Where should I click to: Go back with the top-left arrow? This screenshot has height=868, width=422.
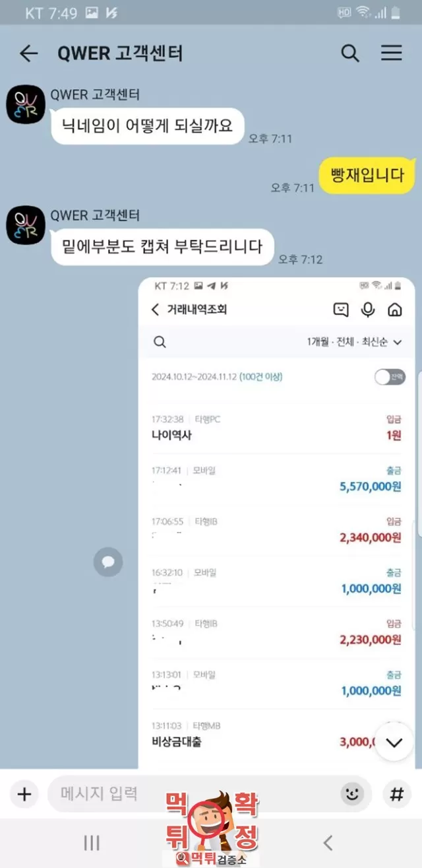point(28,53)
